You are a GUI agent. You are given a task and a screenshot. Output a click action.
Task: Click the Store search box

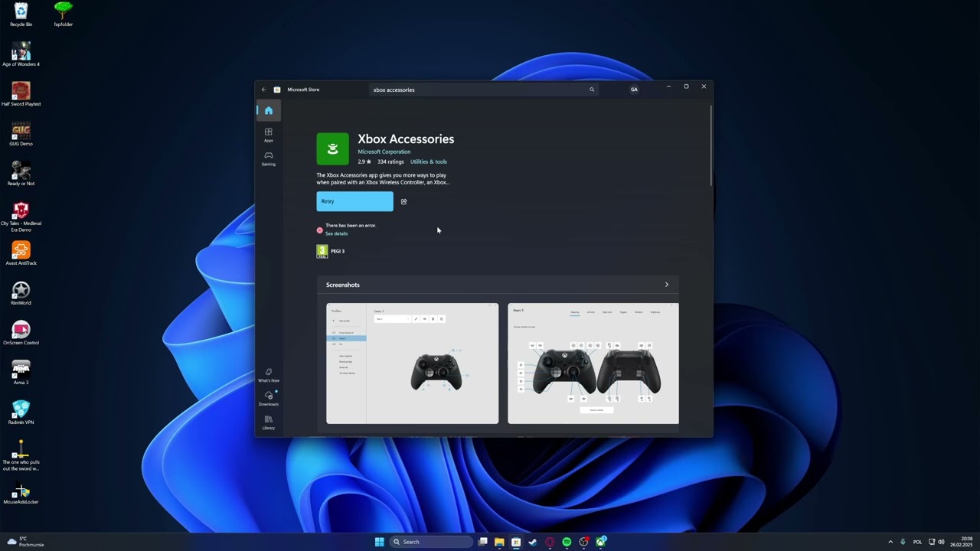tap(482, 90)
